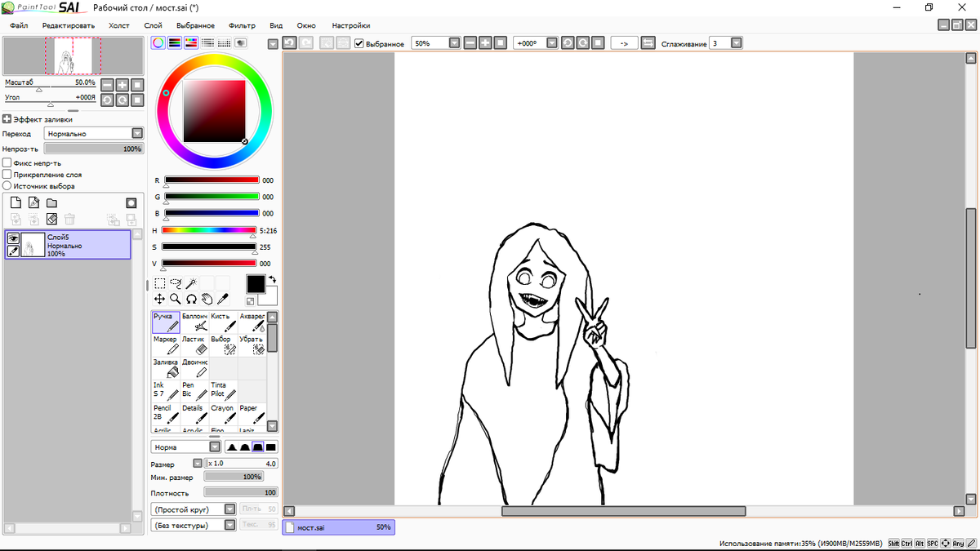Select the rectangular selection tool
Viewport: 980px width, 551px height.
click(x=160, y=283)
